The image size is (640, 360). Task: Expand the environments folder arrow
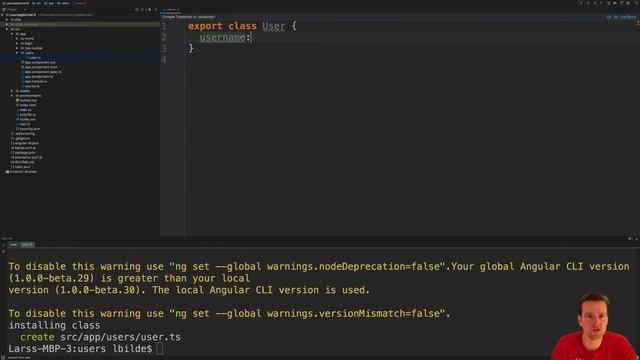point(12,96)
